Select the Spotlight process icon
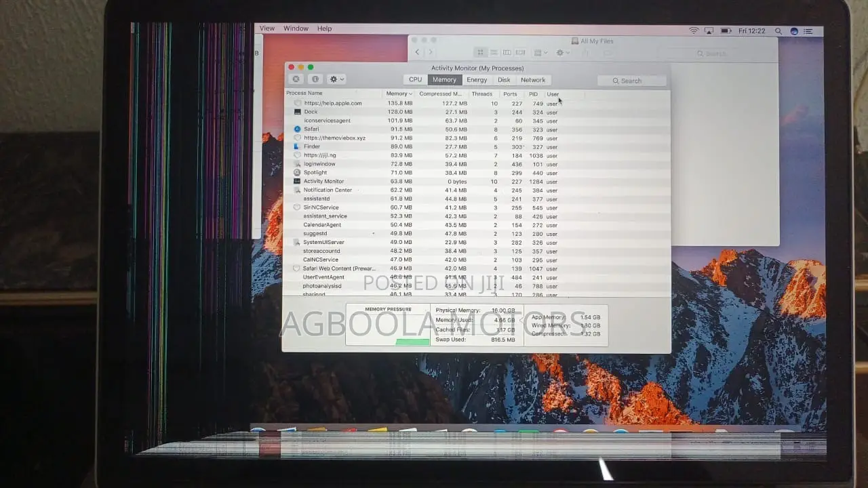868x488 pixels. coord(297,173)
